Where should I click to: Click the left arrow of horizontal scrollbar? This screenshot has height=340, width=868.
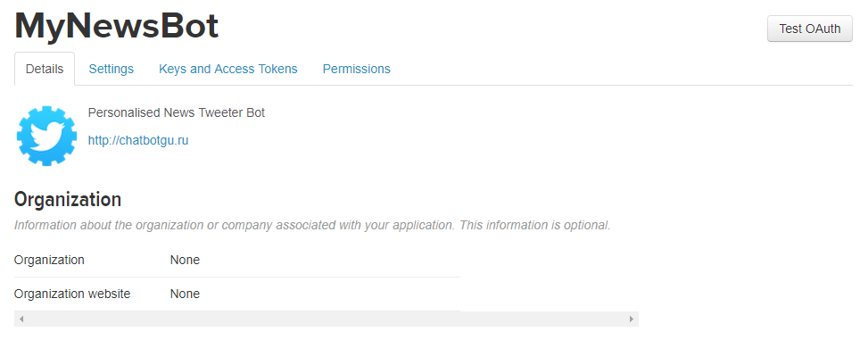21,319
